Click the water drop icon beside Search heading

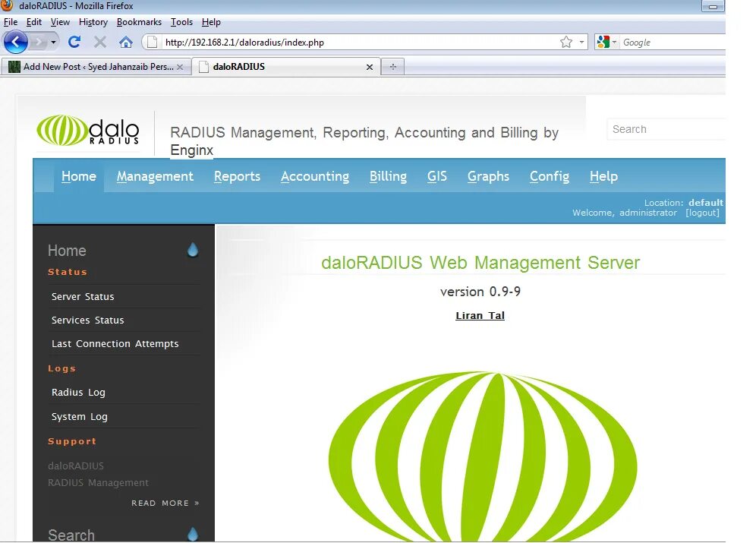pos(192,534)
